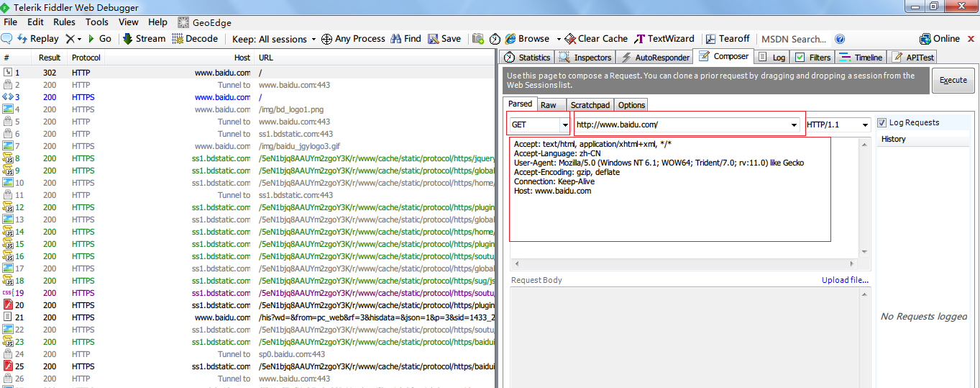The width and height of the screenshot is (980, 388).
Task: Toggle the Decode option in toolbar
Action: (x=195, y=39)
